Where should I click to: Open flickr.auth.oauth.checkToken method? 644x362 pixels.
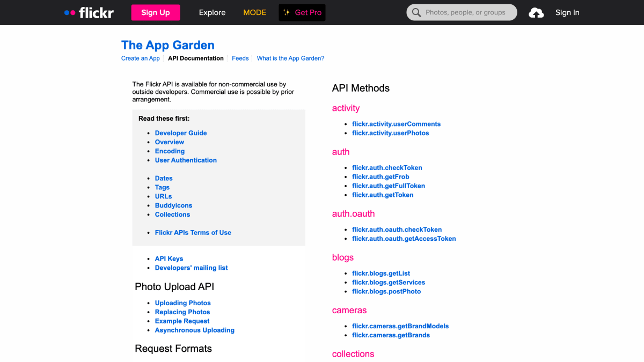[x=397, y=230]
